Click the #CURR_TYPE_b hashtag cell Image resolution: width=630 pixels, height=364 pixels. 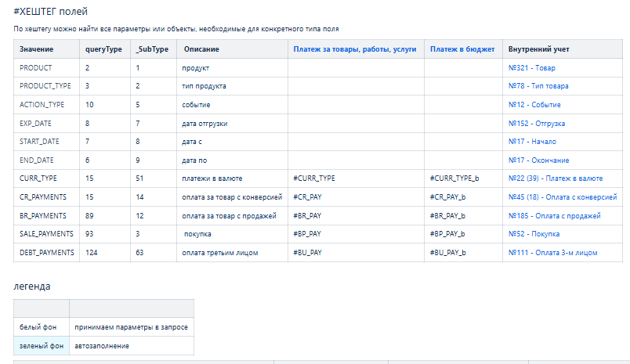[x=454, y=178]
